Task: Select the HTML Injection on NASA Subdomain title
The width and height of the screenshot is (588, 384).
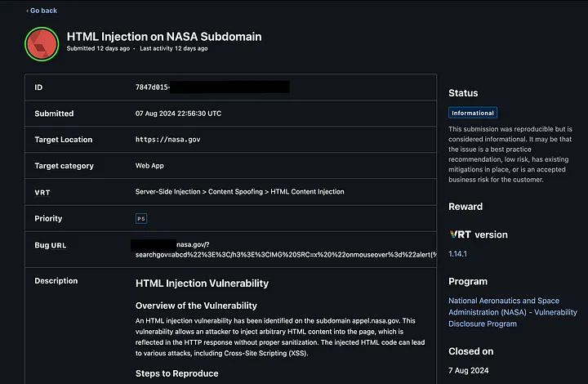Action: click(164, 37)
